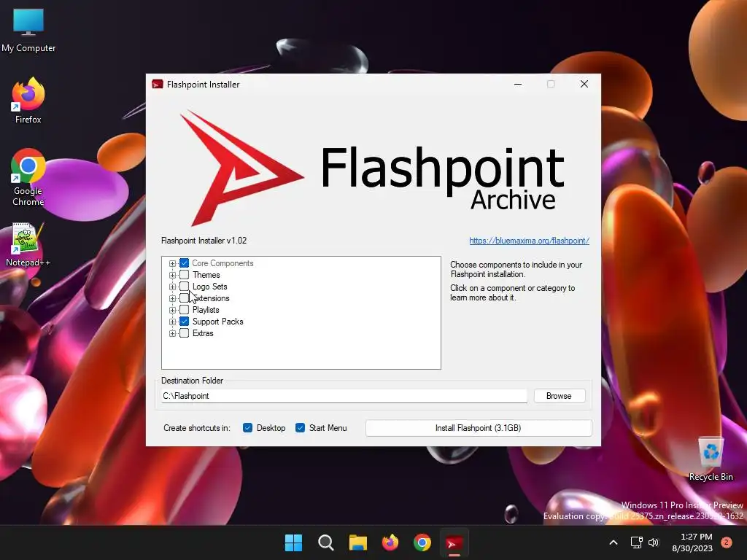Enable the Logo Sets checkbox

185,286
